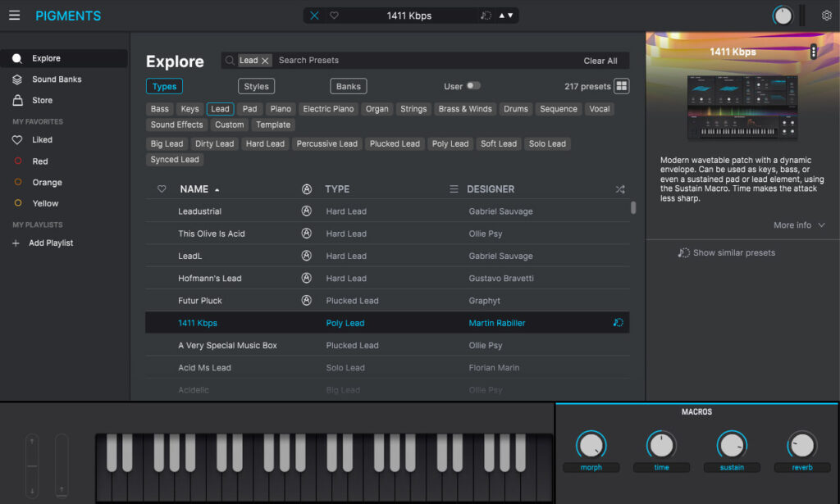Click the master volume knob

782,16
